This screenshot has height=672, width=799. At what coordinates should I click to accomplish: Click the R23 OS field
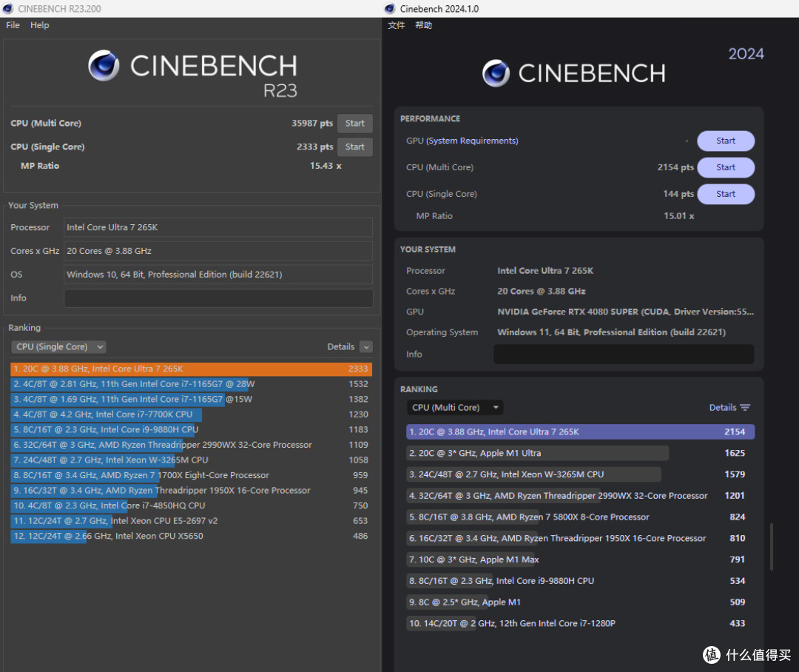(x=218, y=275)
